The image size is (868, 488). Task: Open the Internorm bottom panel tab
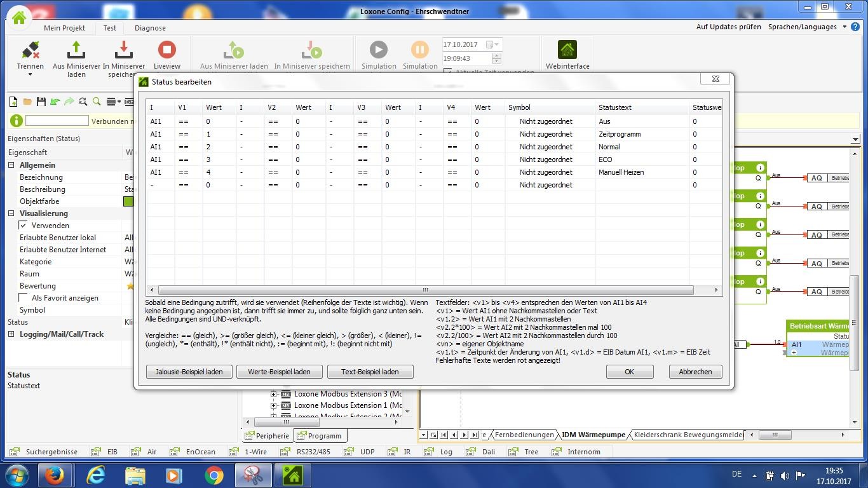click(x=576, y=452)
